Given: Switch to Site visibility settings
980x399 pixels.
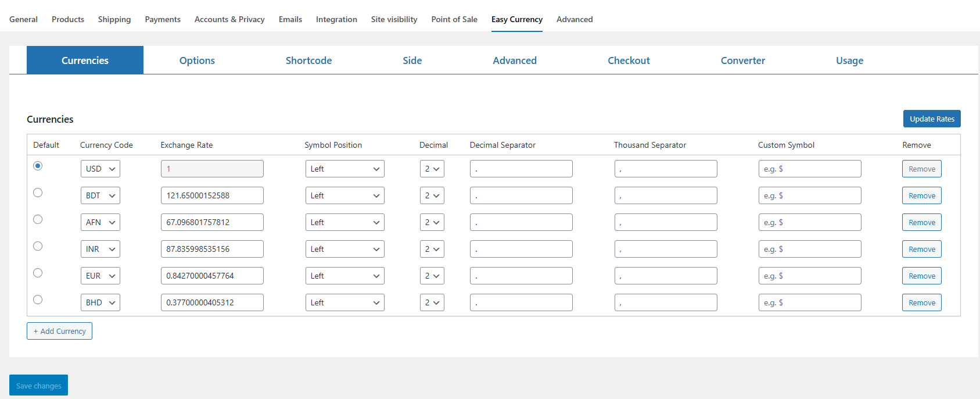Looking at the screenshot, I should pyautogui.click(x=394, y=19).
